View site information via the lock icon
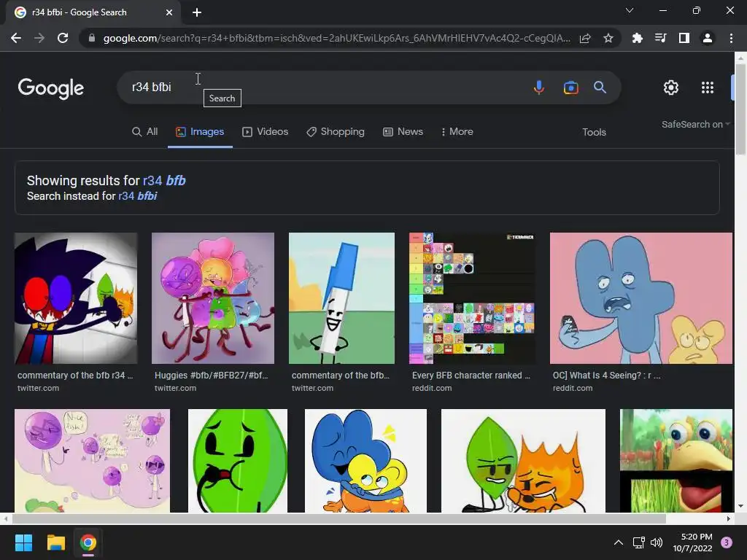Image resolution: width=747 pixels, height=560 pixels. click(91, 38)
